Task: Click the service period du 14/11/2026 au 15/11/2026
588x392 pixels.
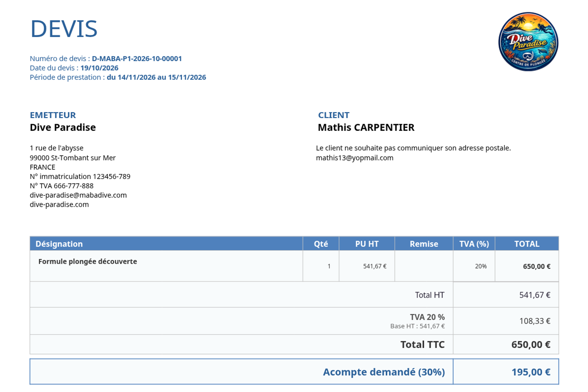Action: (156, 77)
